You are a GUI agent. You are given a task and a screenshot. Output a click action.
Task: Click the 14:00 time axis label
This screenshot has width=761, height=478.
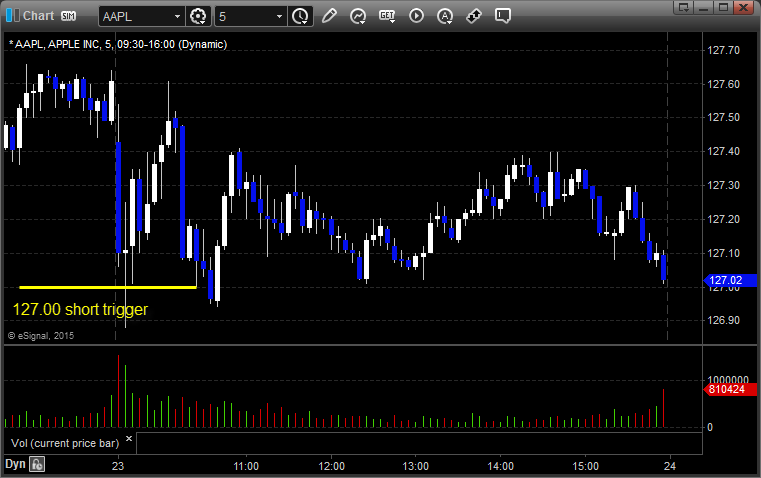click(500, 466)
